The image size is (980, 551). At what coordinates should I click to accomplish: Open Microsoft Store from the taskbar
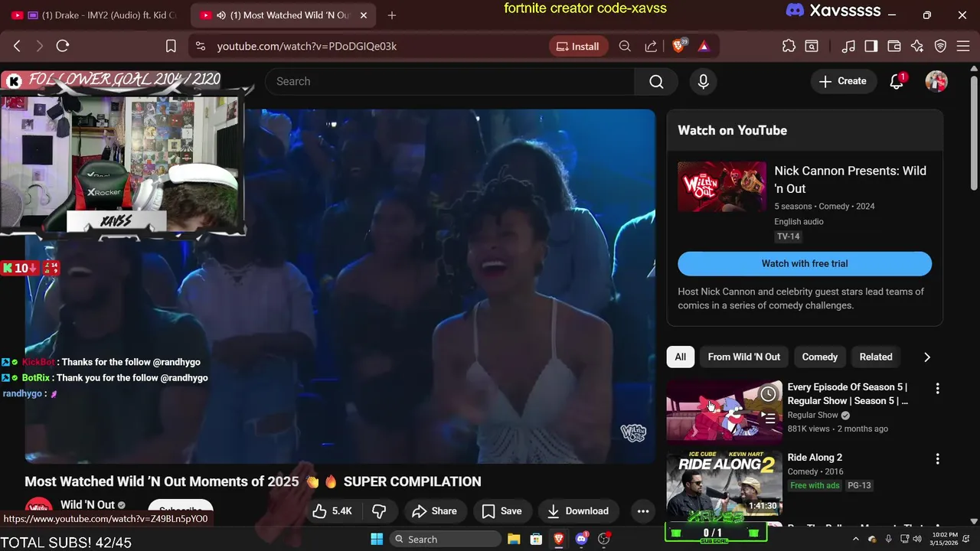(536, 540)
